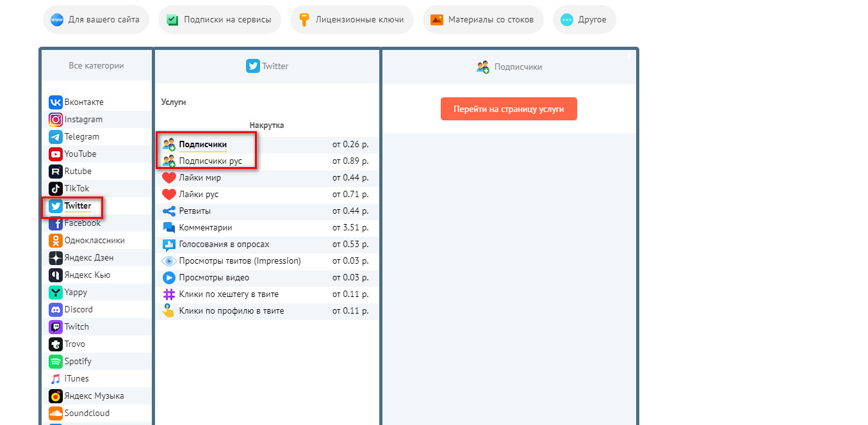Click the Вконтакте logo icon
868x425 pixels.
56,102
